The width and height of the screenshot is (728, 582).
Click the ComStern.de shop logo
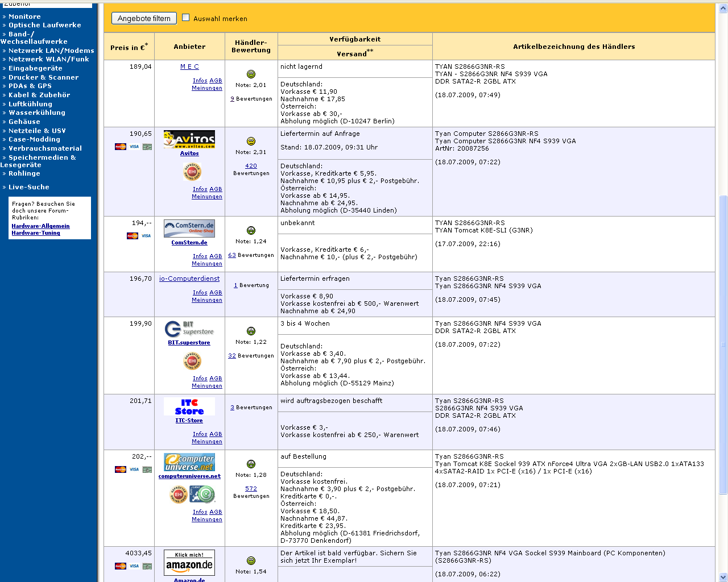189,228
